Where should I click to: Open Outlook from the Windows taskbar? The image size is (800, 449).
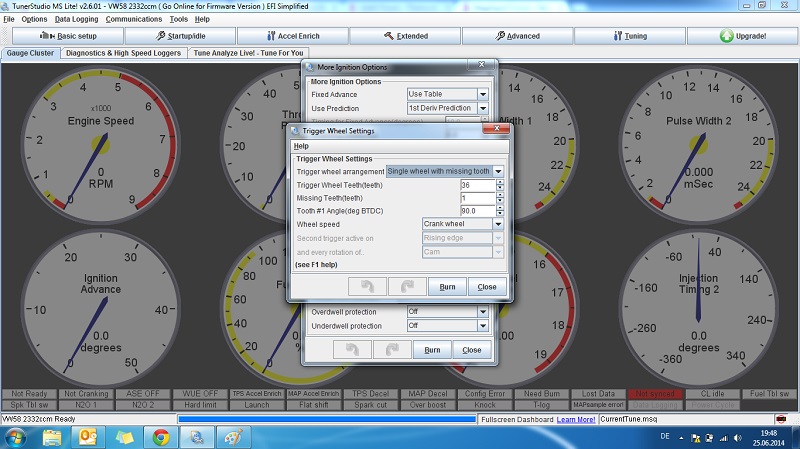pyautogui.click(x=87, y=437)
